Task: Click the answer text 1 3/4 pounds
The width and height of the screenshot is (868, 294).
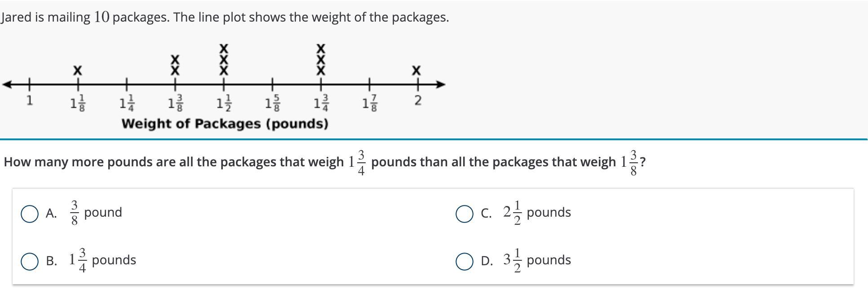Action: pos(103,260)
